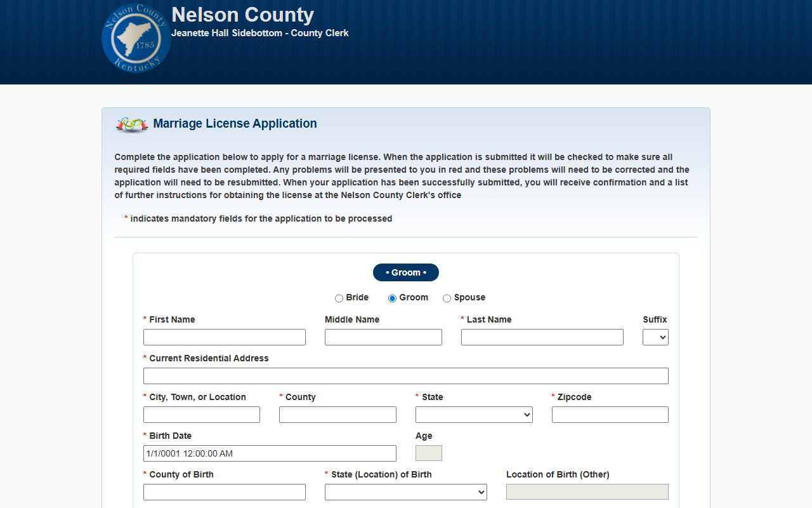This screenshot has width=812, height=508.
Task: Select the Current Residential Address field
Action: pos(406,376)
